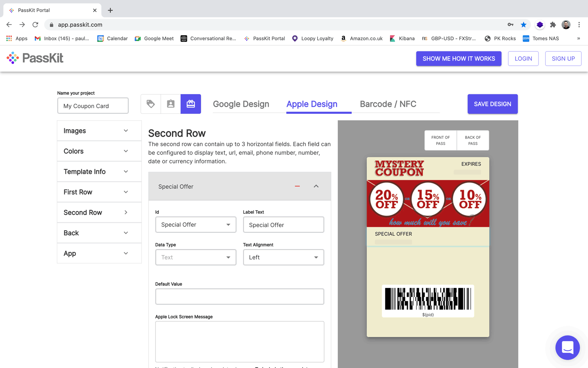This screenshot has width=588, height=368.
Task: Open the Second Row section
Action: pos(99,213)
